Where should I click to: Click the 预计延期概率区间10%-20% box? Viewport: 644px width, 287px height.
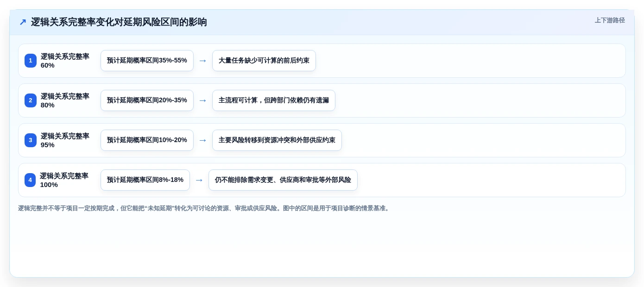tap(147, 140)
